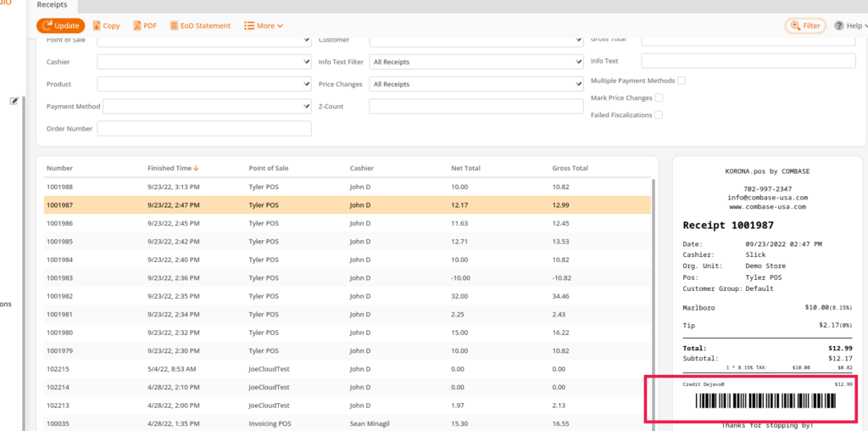Image resolution: width=868 pixels, height=431 pixels.
Task: Select receipt row 100035
Action: 347,423
